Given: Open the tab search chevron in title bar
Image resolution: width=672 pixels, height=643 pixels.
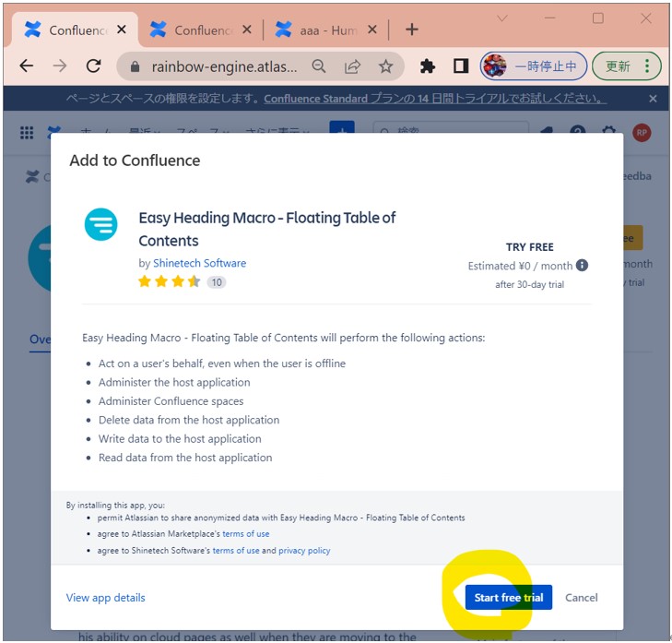Looking at the screenshot, I should (502, 18).
